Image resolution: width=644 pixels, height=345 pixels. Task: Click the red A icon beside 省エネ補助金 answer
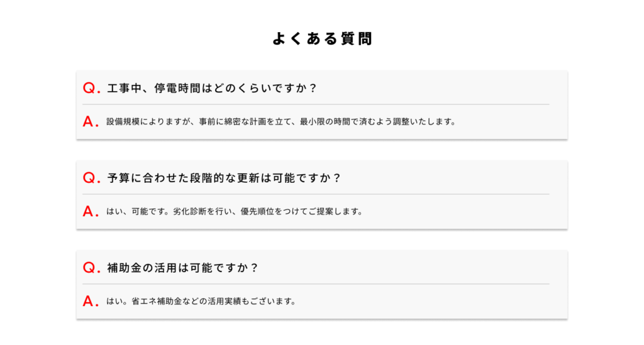[x=91, y=302]
